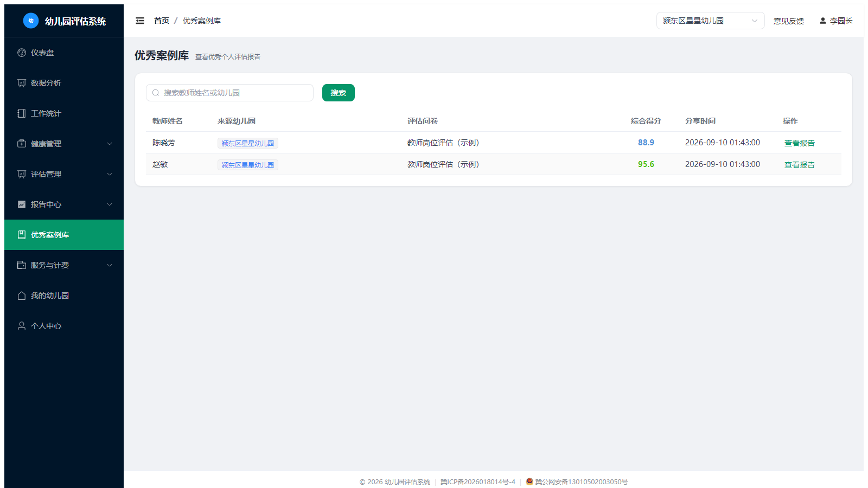Click the 个人中心 person icon

22,326
